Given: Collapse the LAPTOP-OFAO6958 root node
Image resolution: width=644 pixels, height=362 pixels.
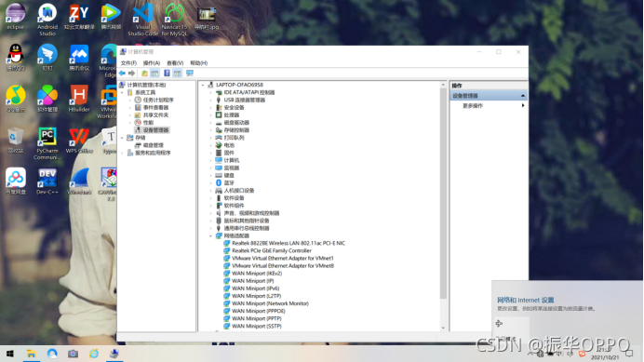Looking at the screenshot, I should tap(203, 85).
